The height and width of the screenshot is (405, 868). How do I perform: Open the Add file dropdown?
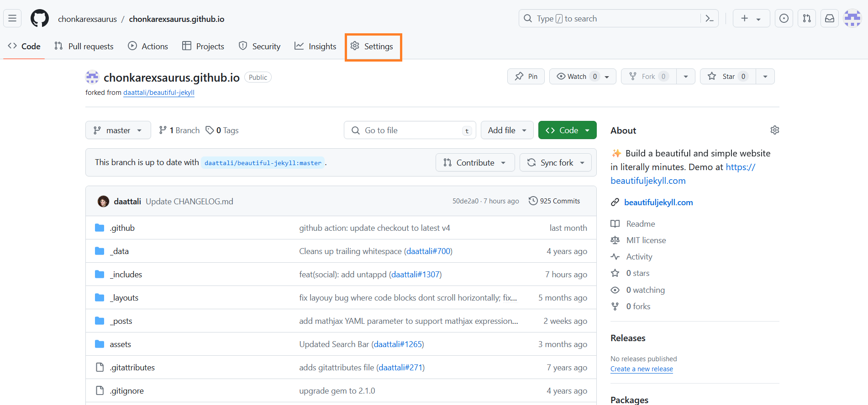(x=507, y=130)
